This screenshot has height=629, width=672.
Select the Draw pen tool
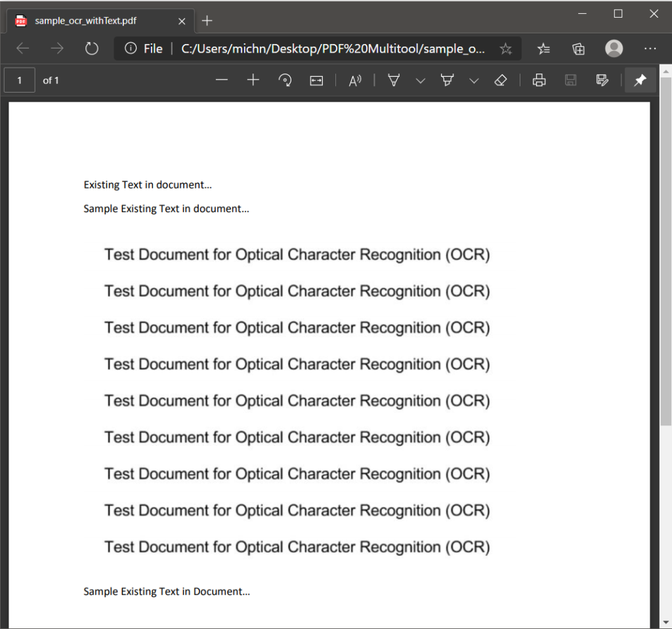click(x=393, y=79)
